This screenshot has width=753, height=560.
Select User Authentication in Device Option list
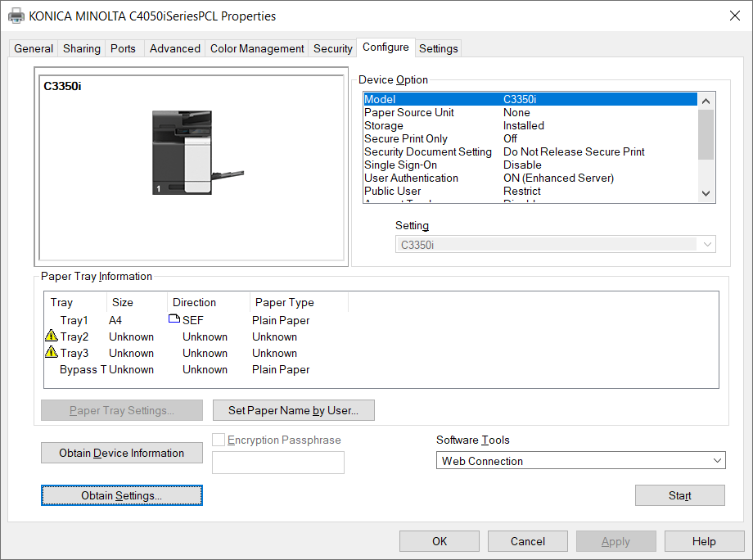(x=411, y=178)
